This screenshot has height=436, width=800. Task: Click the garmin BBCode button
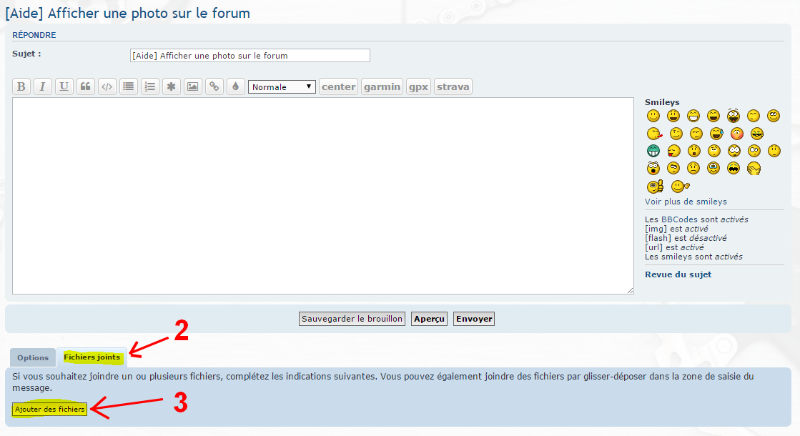pos(381,87)
